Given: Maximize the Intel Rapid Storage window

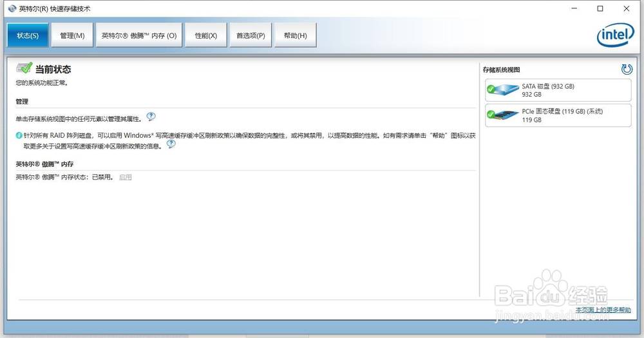Looking at the screenshot, I should (600, 8).
